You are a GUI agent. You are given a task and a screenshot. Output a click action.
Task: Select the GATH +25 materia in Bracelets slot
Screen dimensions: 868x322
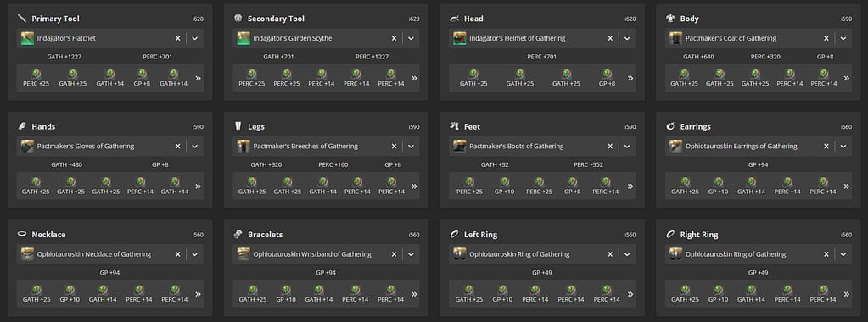pyautogui.click(x=253, y=294)
